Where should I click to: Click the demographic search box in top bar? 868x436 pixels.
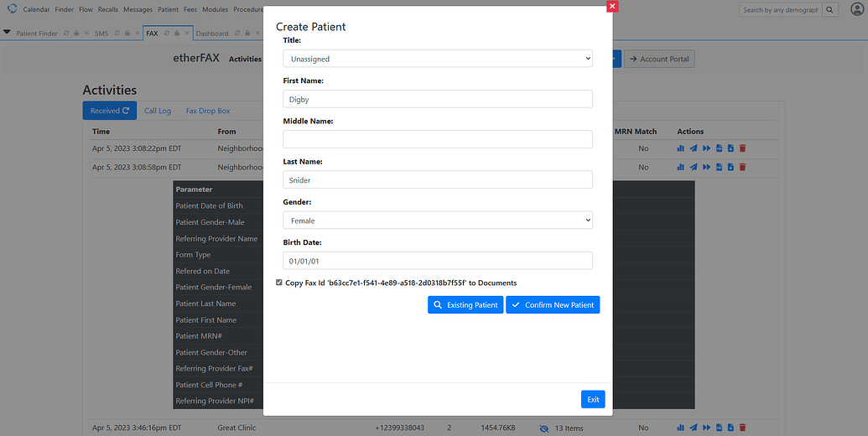781,9
